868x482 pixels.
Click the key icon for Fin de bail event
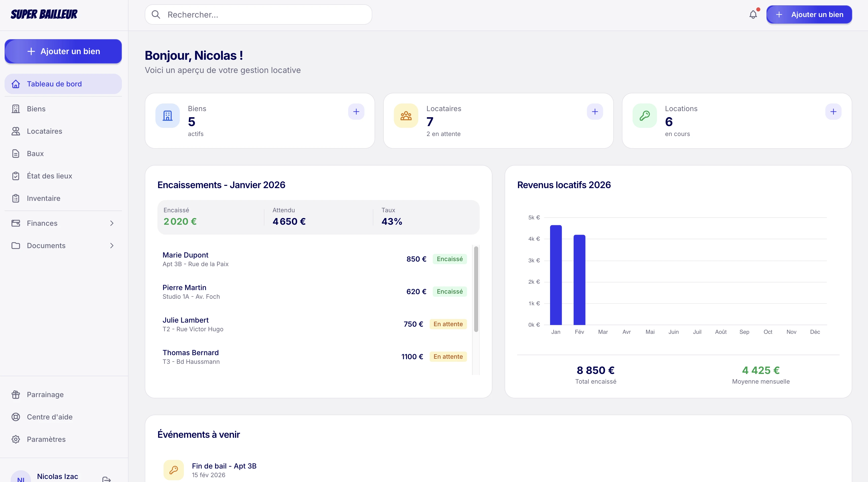pos(173,470)
